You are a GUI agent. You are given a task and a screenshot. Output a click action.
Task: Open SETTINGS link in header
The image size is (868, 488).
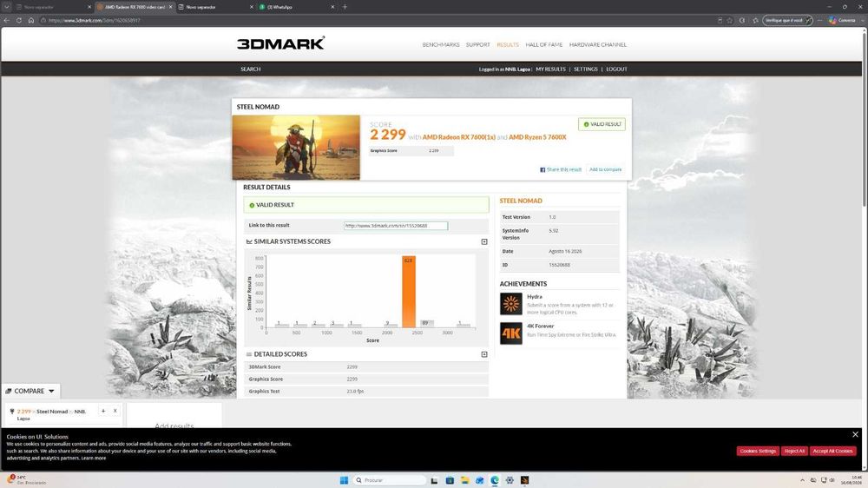pyautogui.click(x=586, y=69)
